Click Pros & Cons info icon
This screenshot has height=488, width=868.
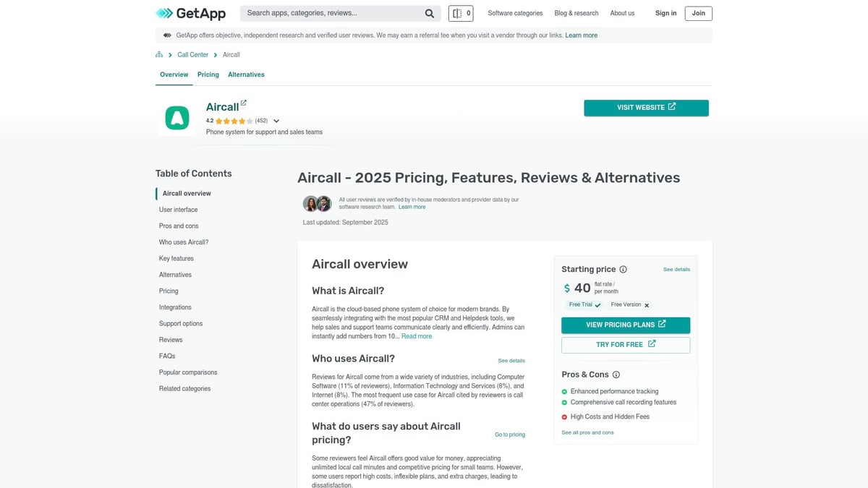point(616,374)
